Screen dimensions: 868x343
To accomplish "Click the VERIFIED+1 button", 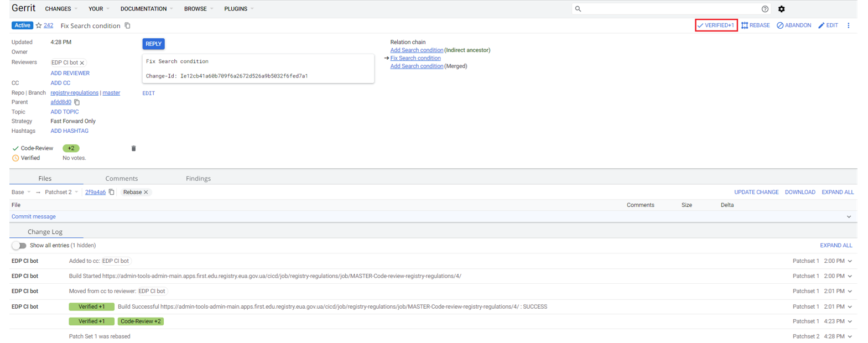I will (716, 25).
